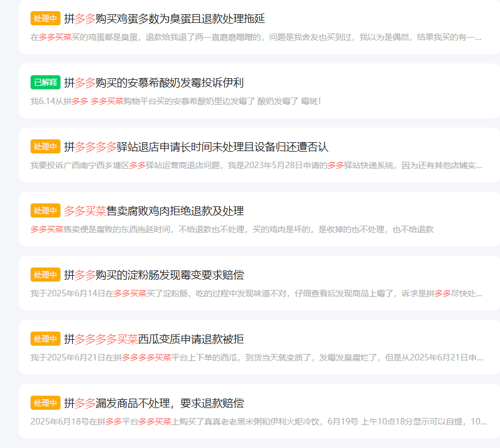The image size is (500, 448).
Task: Click green 已解释 badge on yogurt complaint
Action: (x=45, y=83)
